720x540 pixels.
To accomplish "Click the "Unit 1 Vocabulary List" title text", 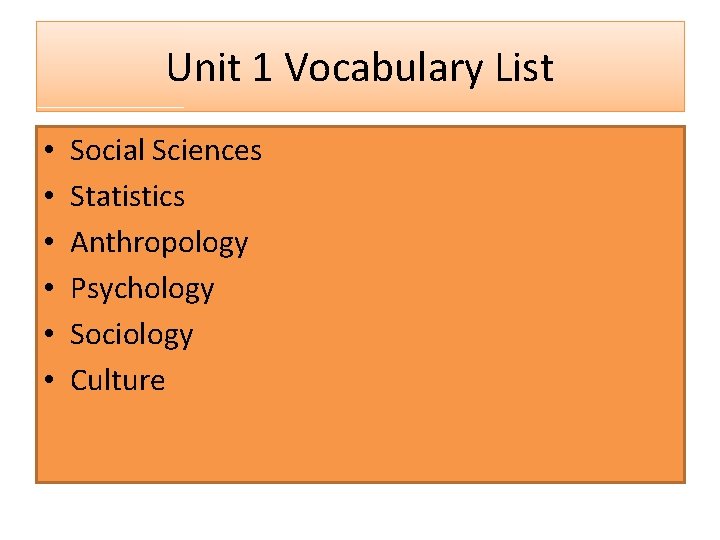I will tap(359, 68).
